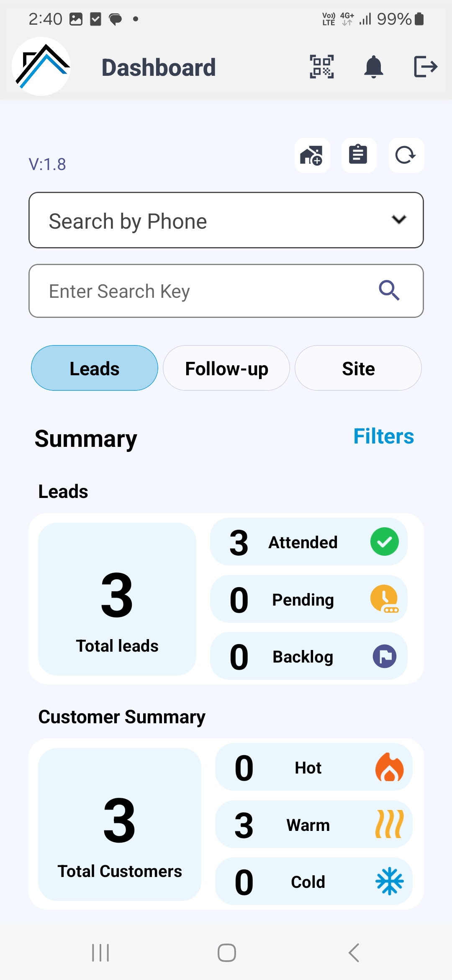Open the clipboard report icon
The width and height of the screenshot is (452, 980).
(359, 155)
